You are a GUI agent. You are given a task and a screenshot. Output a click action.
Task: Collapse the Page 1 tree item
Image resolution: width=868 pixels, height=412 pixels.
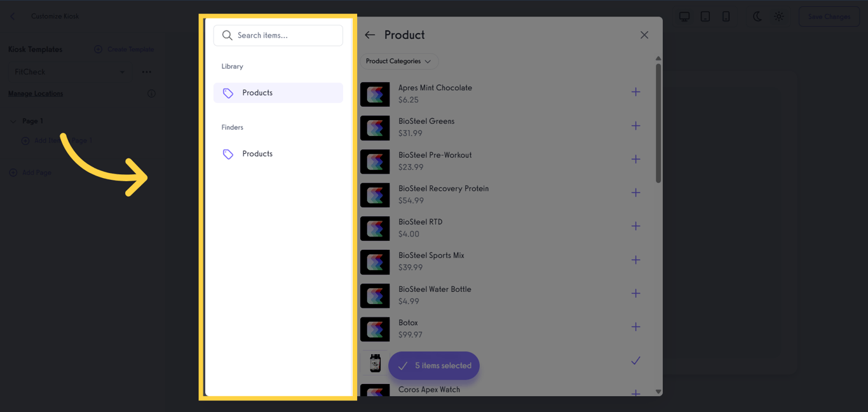pyautogui.click(x=13, y=121)
